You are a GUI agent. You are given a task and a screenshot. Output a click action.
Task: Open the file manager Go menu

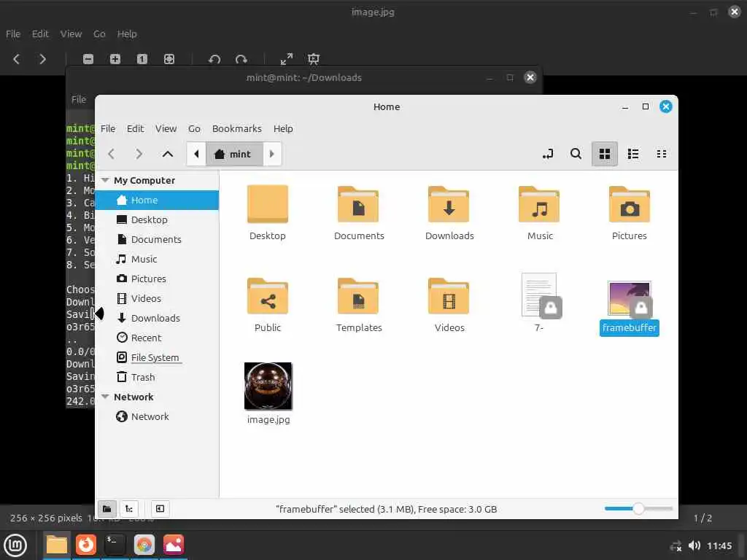[x=194, y=128]
